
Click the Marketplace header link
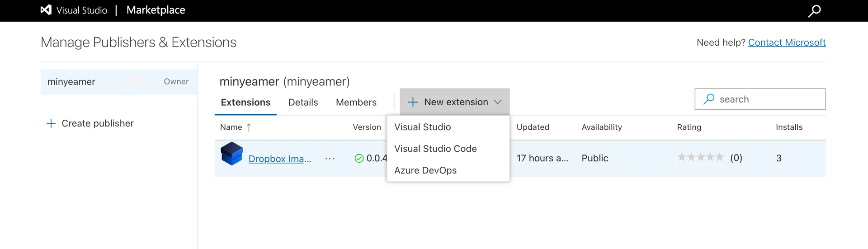(x=156, y=10)
